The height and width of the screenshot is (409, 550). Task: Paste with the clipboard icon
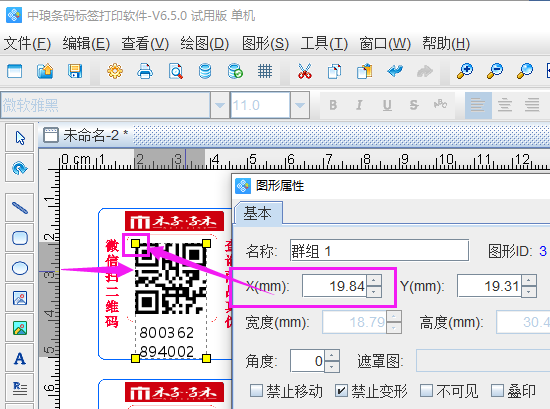364,71
